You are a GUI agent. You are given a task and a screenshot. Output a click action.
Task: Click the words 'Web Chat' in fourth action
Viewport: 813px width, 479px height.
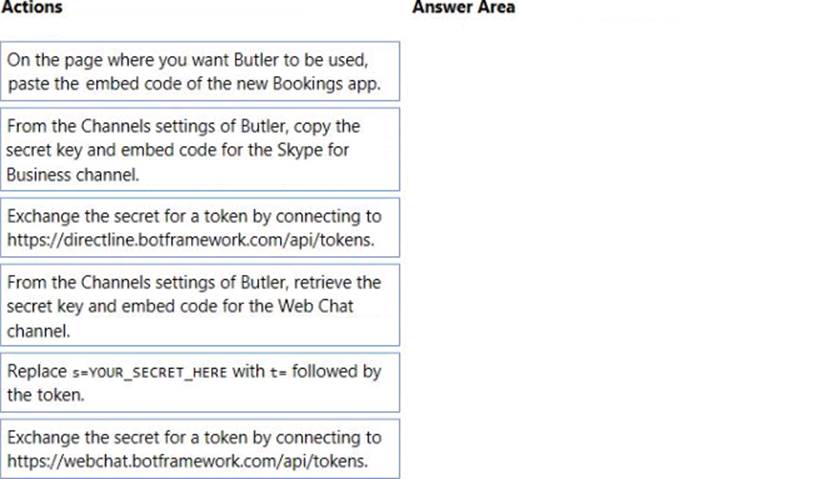[x=315, y=306]
